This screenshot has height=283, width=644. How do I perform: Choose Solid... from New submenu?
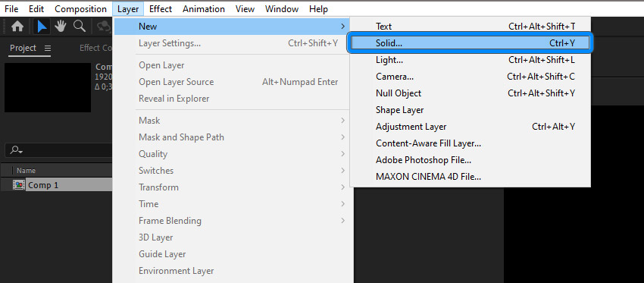click(x=470, y=42)
